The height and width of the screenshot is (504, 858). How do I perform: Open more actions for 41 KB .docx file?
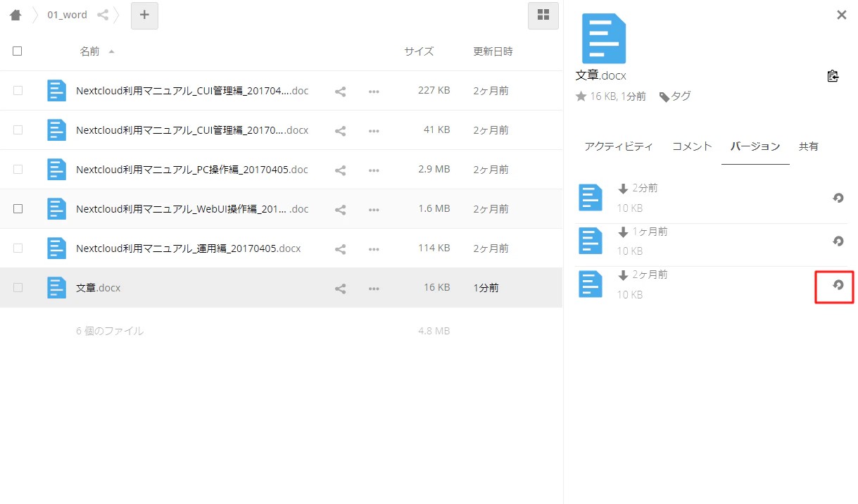coord(374,130)
